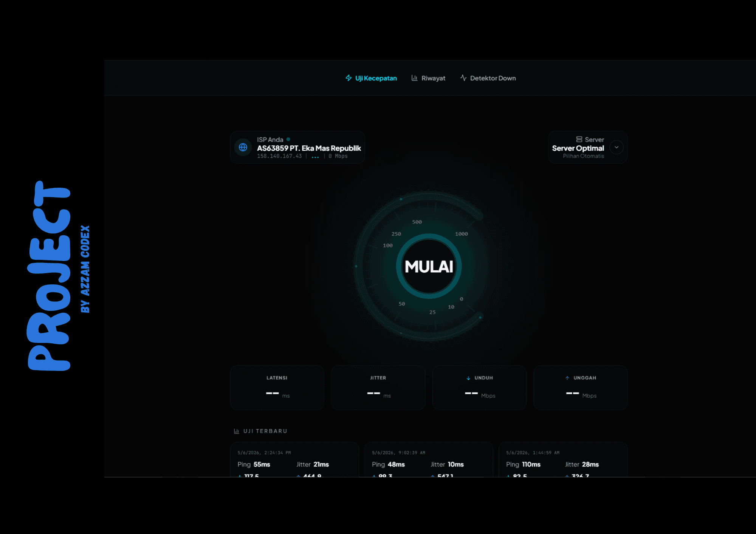Click the globe icon in ISP card
The width and height of the screenshot is (756, 534).
click(x=243, y=147)
